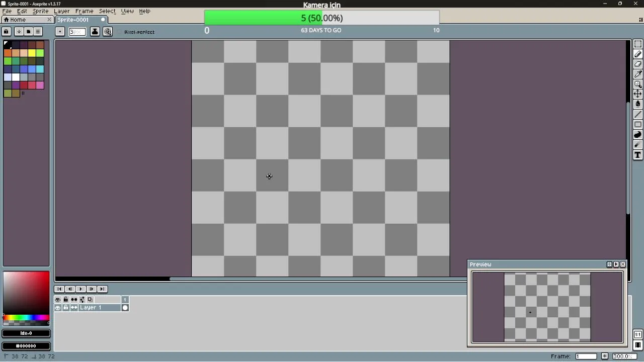Select the Contour tool
644x362 pixels.
point(638,135)
